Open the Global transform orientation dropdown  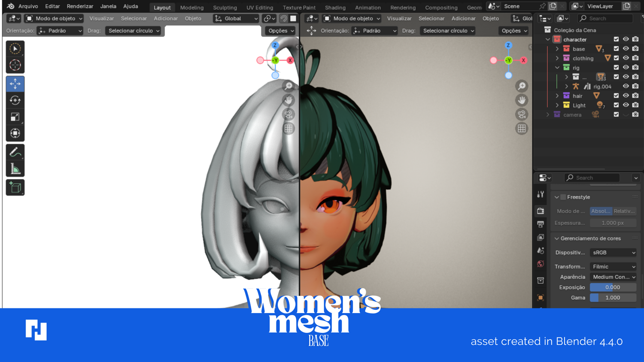[236, 18]
